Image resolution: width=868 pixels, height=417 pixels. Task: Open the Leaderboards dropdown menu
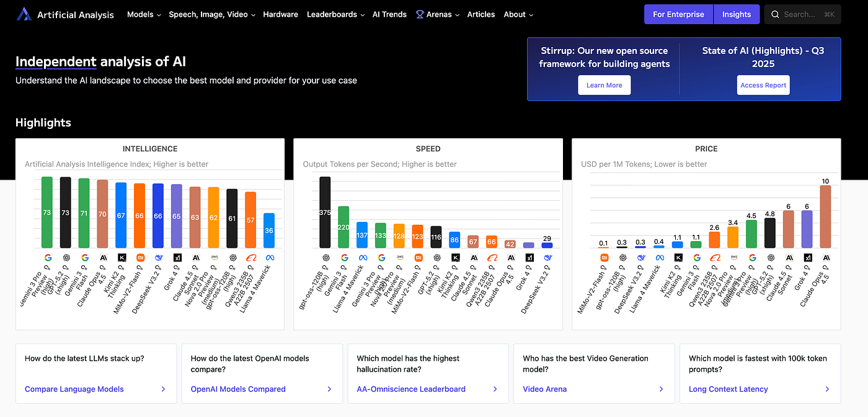(x=335, y=14)
